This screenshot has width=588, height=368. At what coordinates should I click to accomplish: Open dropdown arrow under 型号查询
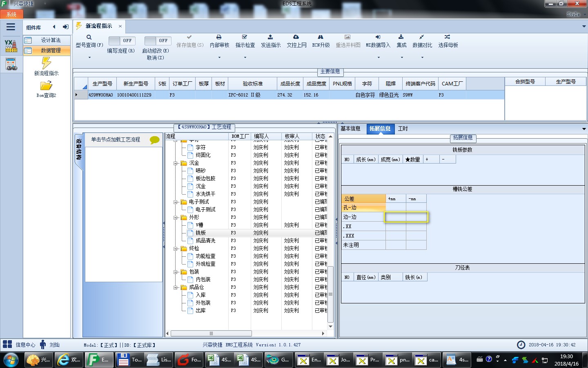tap(89, 57)
